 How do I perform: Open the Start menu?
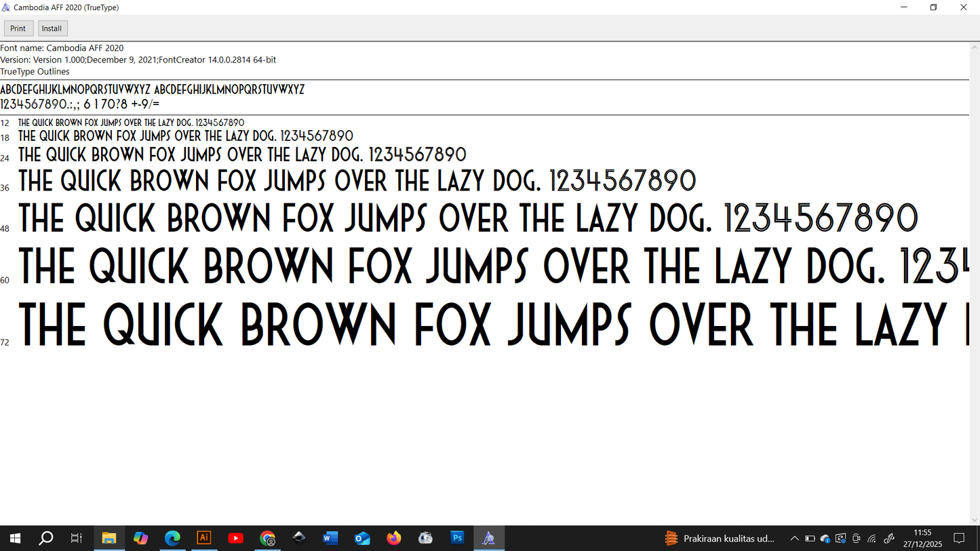tap(14, 537)
